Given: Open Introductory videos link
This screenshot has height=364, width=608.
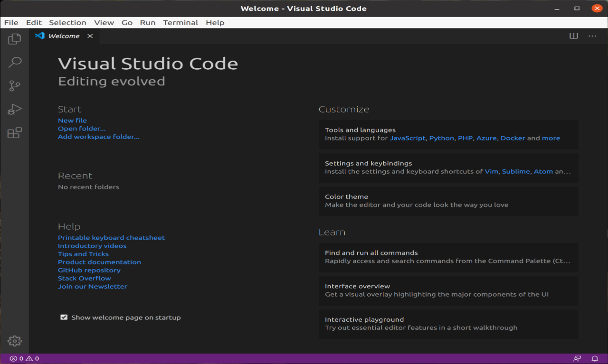Looking at the screenshot, I should tap(92, 246).
